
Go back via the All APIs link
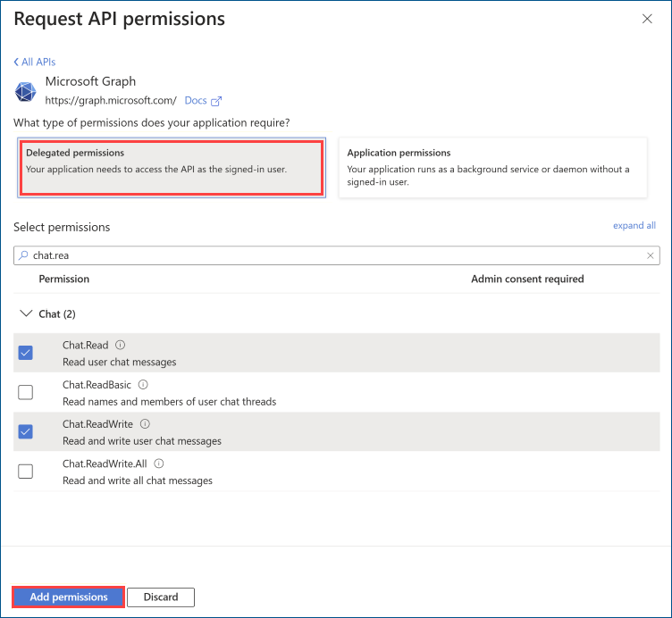point(35,63)
